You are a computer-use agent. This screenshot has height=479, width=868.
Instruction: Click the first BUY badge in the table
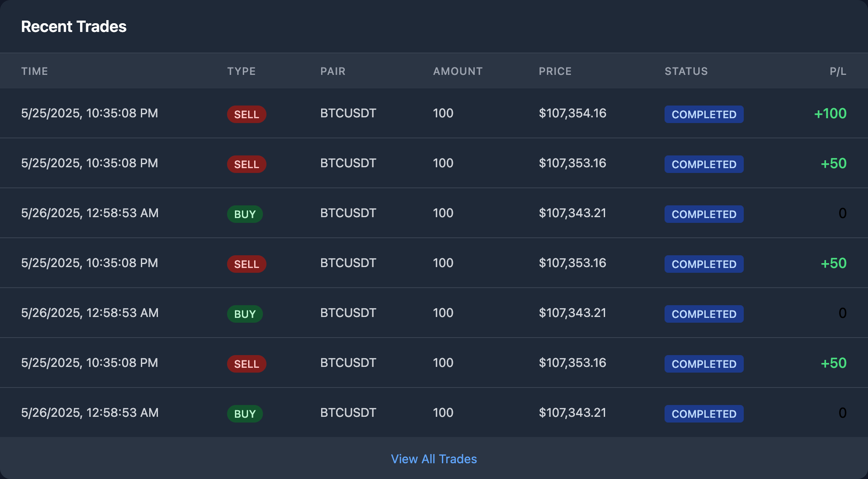[245, 214]
